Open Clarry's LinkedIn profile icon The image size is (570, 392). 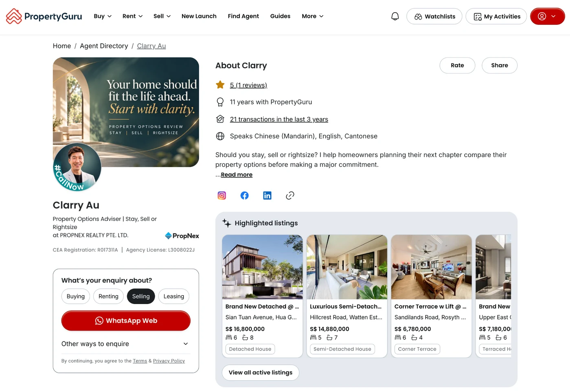coord(267,195)
